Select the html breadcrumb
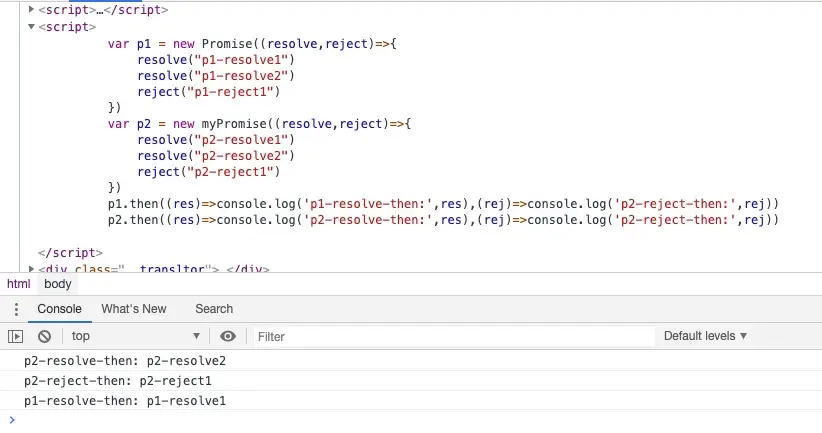 tap(19, 284)
